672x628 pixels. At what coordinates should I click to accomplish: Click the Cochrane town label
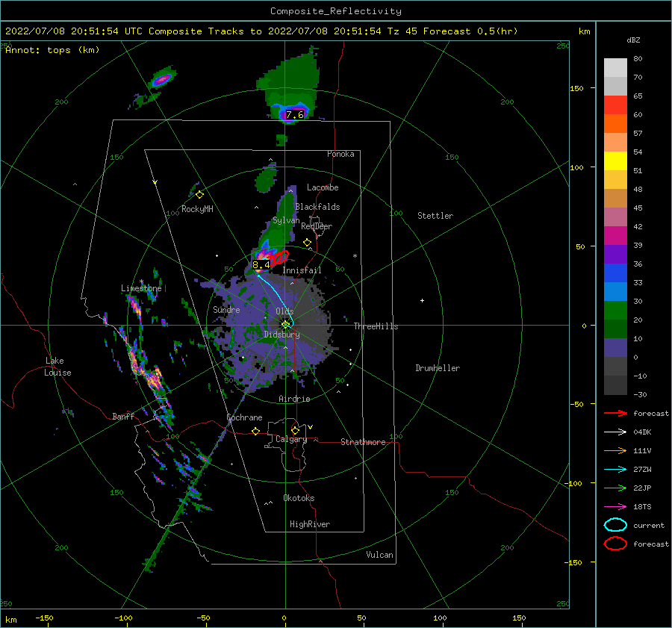[x=244, y=417]
